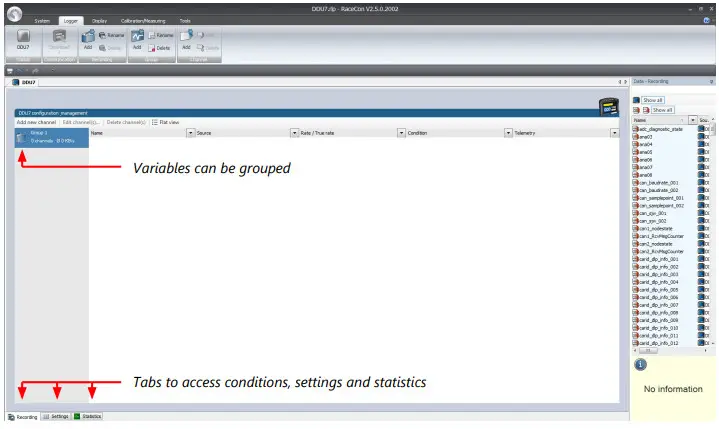The height and width of the screenshot is (429, 719).
Task: Select card_dlp_info_012 in data list
Action: click(658, 343)
